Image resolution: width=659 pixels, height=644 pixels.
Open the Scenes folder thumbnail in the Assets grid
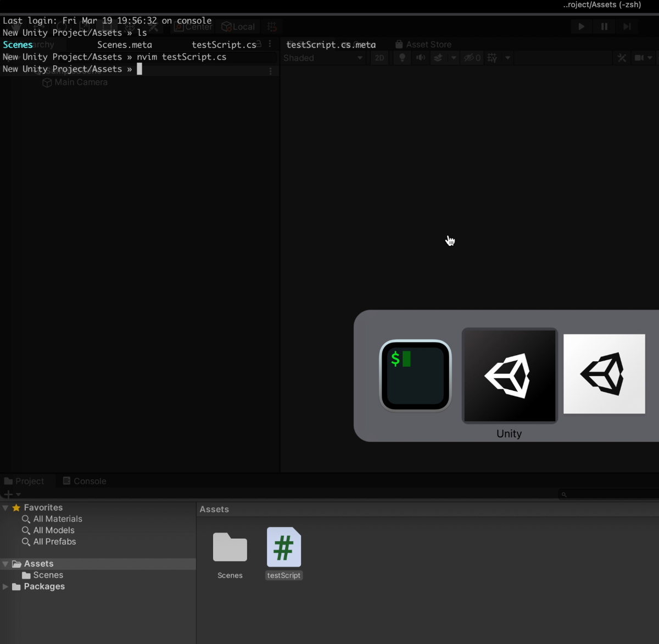[230, 547]
